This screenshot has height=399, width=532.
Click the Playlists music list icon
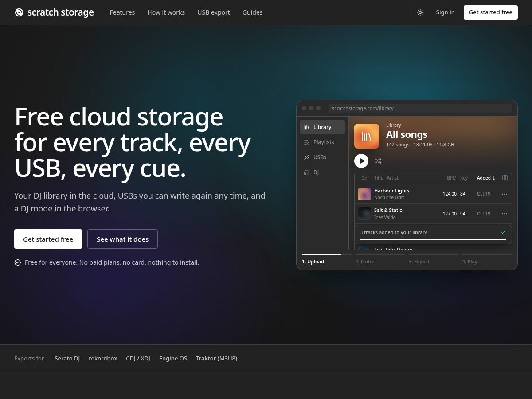tap(307, 142)
